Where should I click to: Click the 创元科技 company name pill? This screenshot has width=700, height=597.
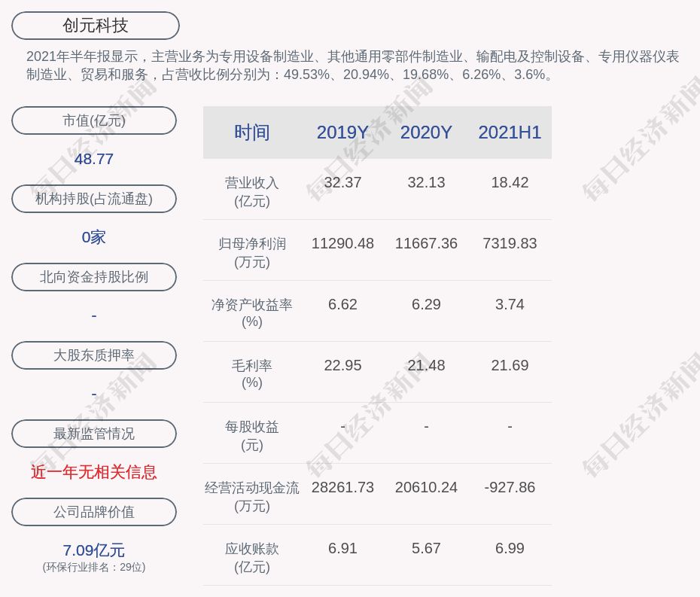pos(96,26)
